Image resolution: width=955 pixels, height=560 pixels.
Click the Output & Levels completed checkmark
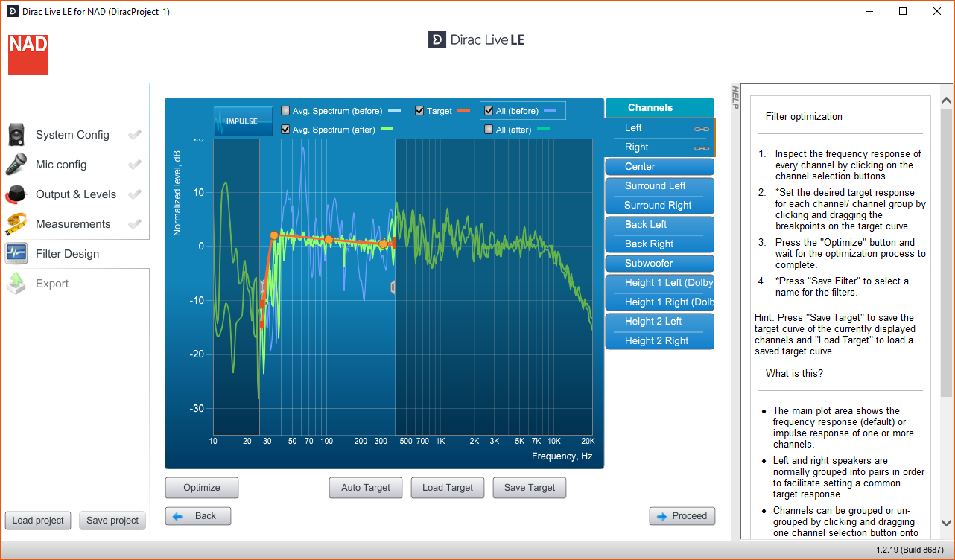[135, 194]
